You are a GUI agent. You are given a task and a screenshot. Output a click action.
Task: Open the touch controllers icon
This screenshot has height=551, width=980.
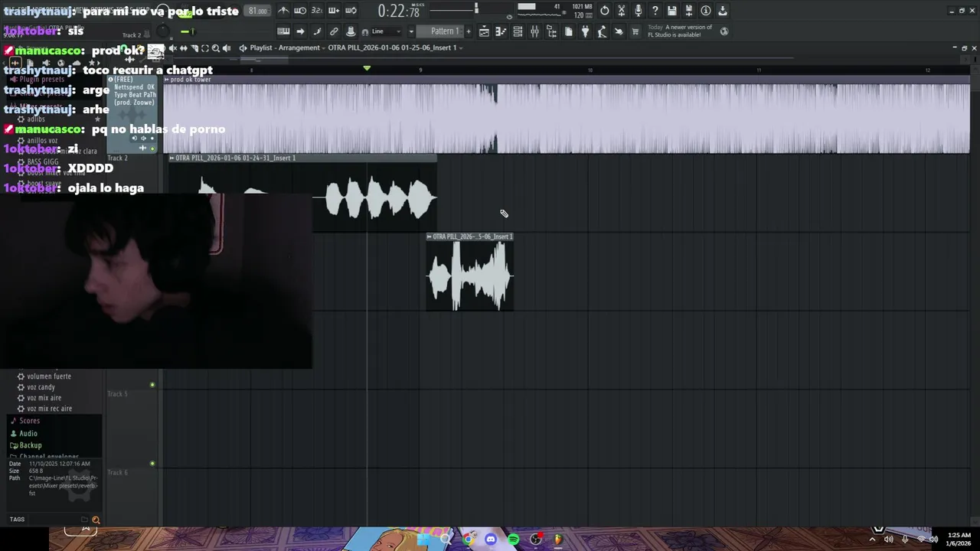pos(619,31)
